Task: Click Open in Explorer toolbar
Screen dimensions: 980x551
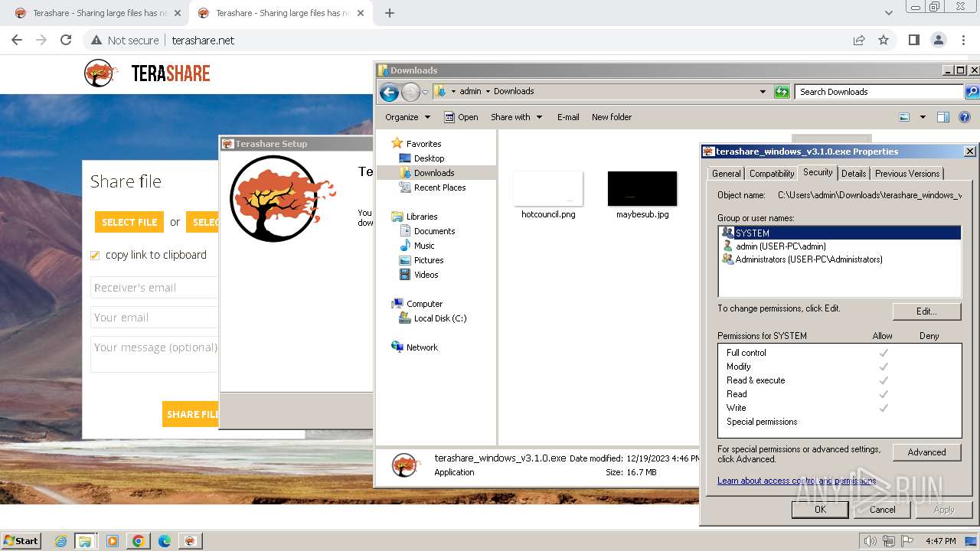Action: pyautogui.click(x=461, y=117)
